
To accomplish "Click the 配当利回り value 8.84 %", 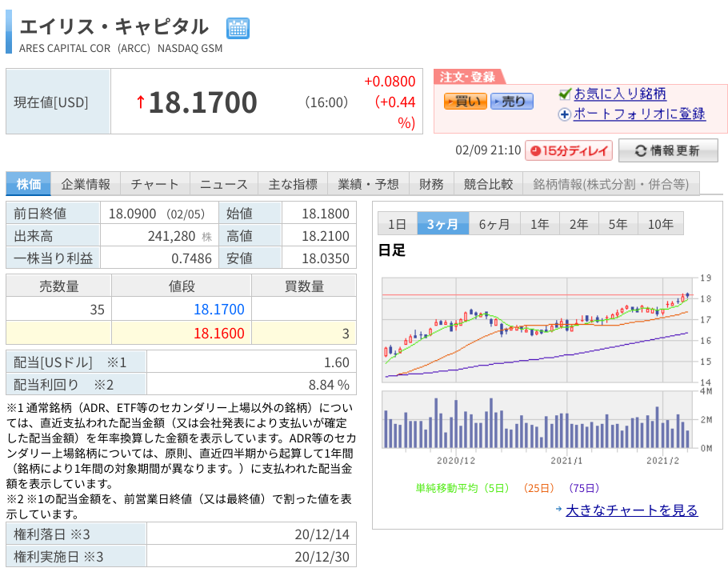I will pyautogui.click(x=329, y=385).
